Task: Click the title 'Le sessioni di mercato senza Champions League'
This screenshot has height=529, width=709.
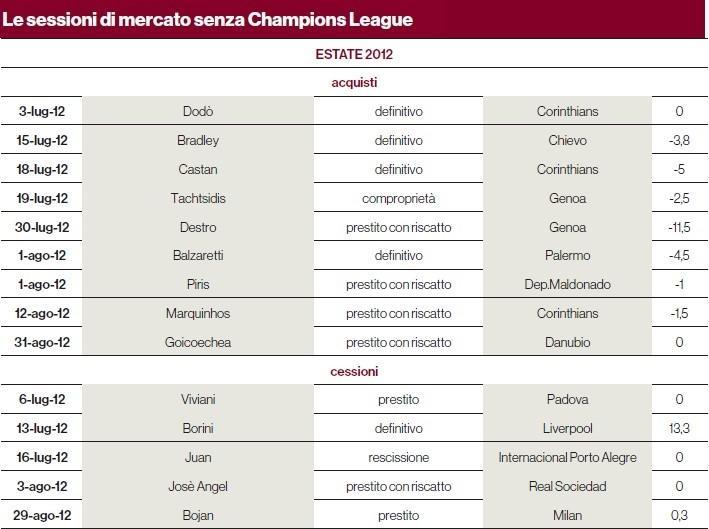Action: (207, 19)
